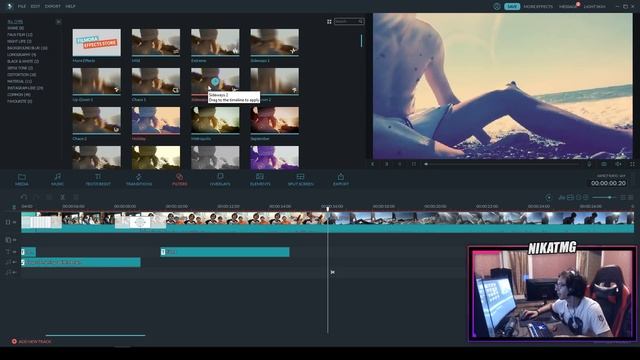Open the Message notifications
The height and width of the screenshot is (360, 640).
tap(568, 7)
